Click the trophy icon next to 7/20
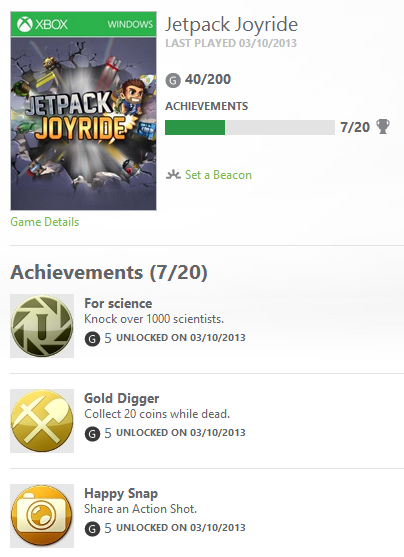 pos(383,126)
